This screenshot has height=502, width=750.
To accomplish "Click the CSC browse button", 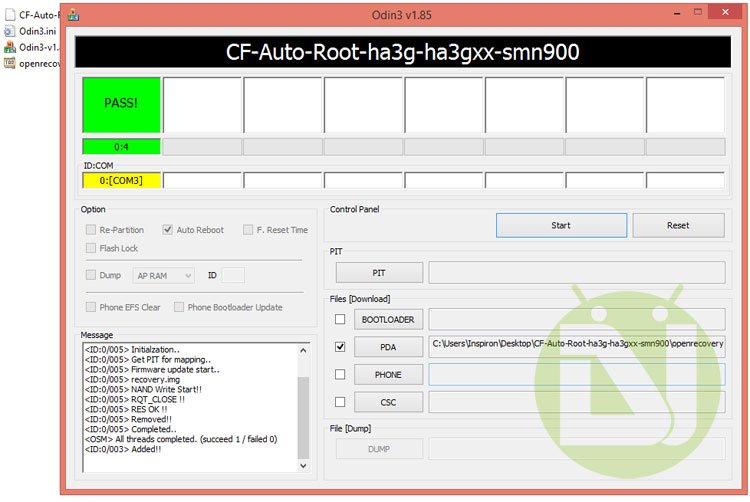I will [x=388, y=403].
